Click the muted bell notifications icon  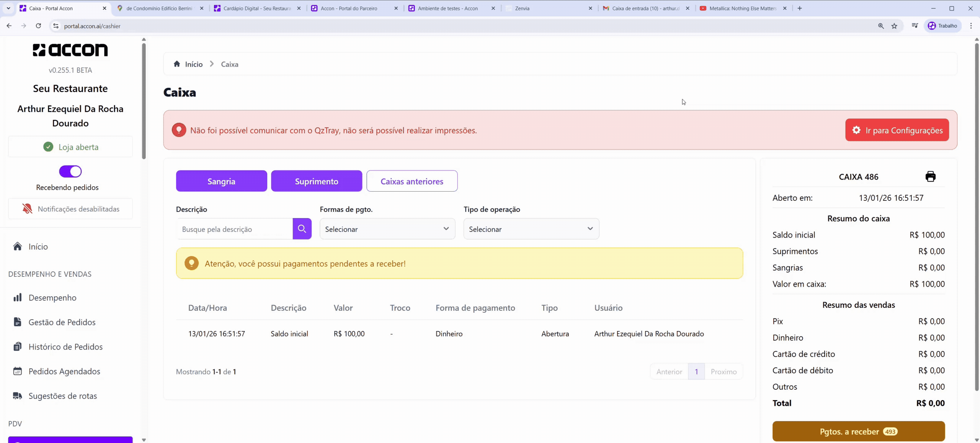pyautogui.click(x=27, y=209)
